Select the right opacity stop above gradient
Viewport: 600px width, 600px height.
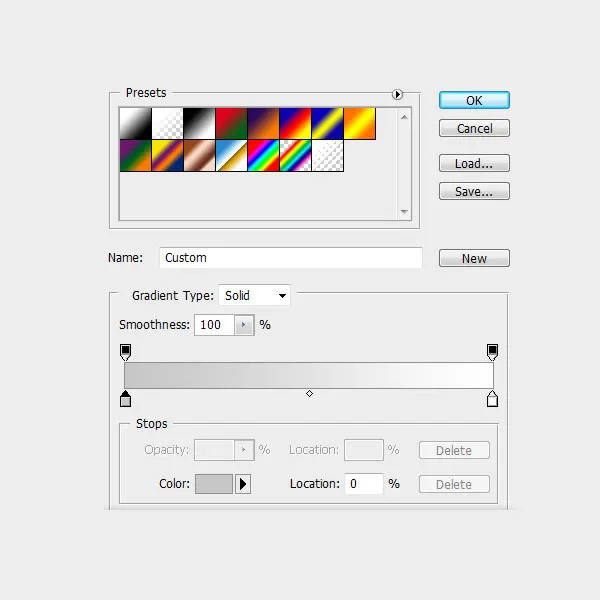point(492,352)
